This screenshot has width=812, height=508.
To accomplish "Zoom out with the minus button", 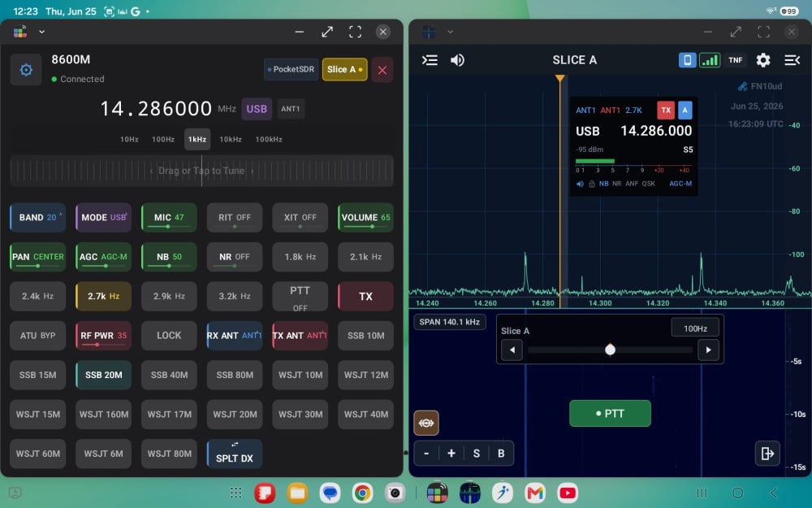I will tap(426, 454).
